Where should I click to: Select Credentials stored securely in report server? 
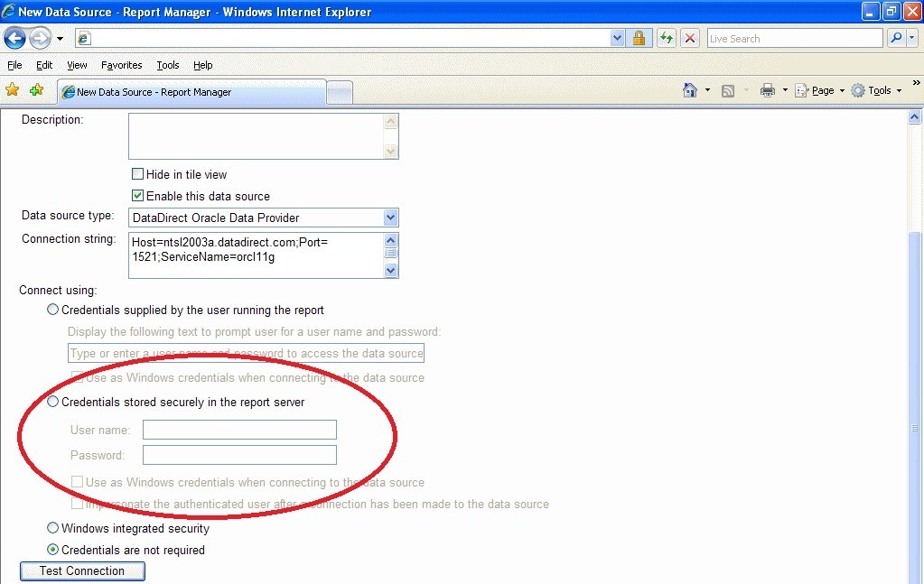pyautogui.click(x=53, y=402)
